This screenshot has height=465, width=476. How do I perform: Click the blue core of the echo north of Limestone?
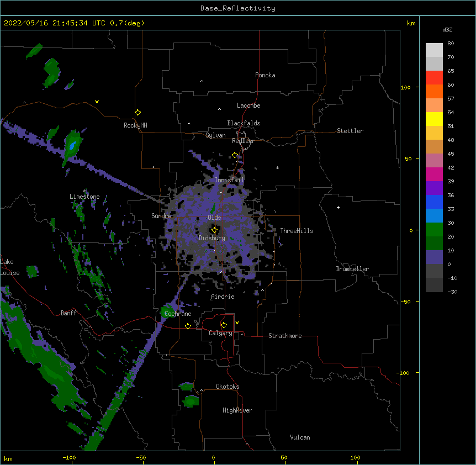point(72,146)
